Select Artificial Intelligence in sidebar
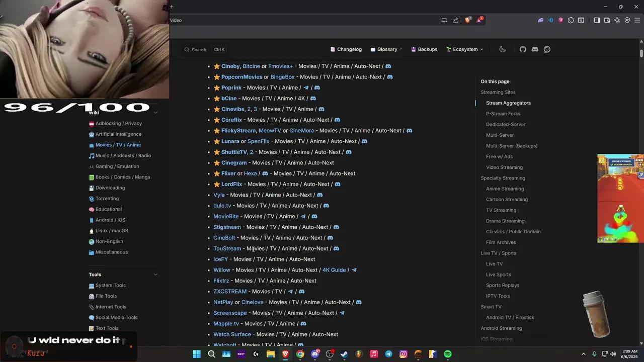 tap(115, 134)
